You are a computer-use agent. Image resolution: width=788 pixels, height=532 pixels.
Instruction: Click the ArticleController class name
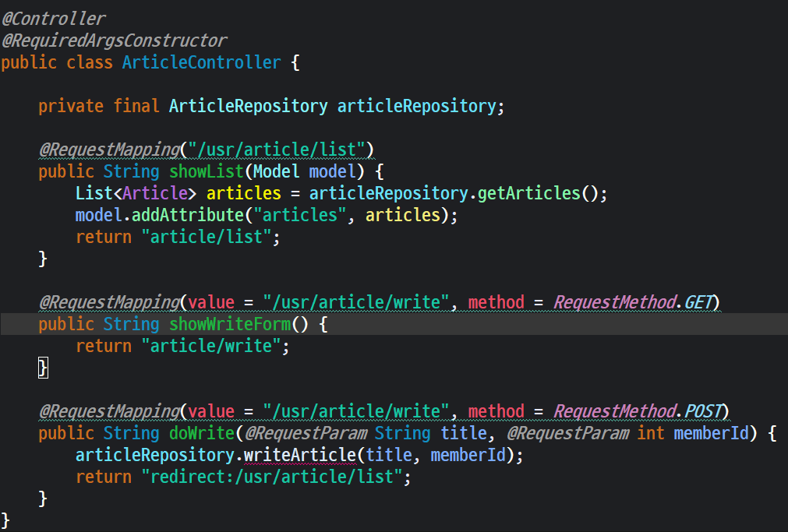click(201, 62)
